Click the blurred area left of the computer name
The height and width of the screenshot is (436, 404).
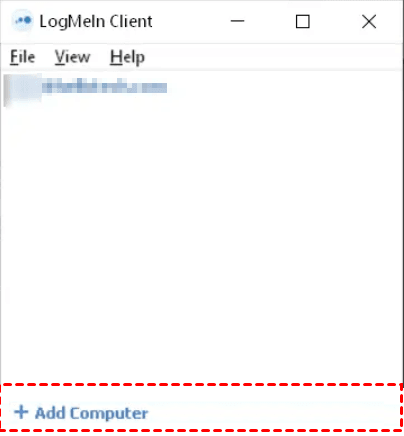click(x=23, y=90)
